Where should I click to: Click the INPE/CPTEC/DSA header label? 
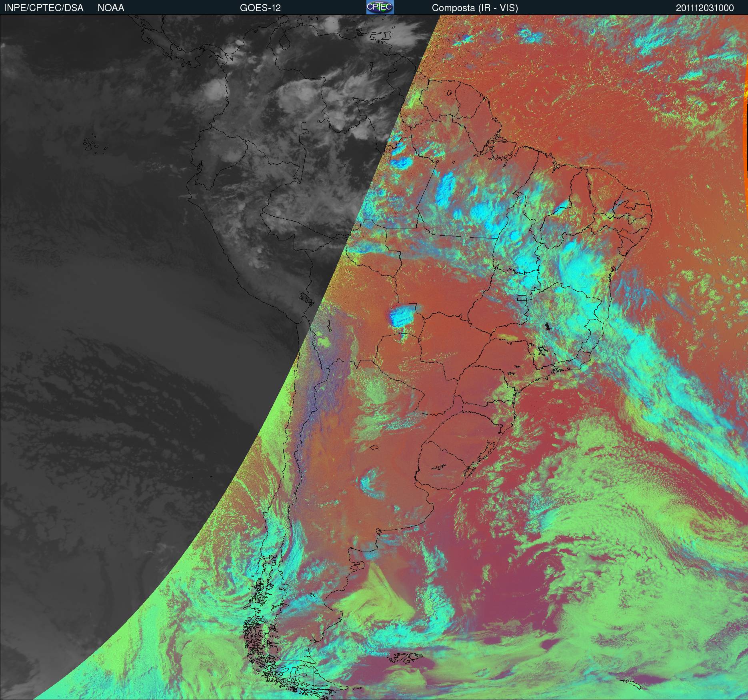click(44, 8)
